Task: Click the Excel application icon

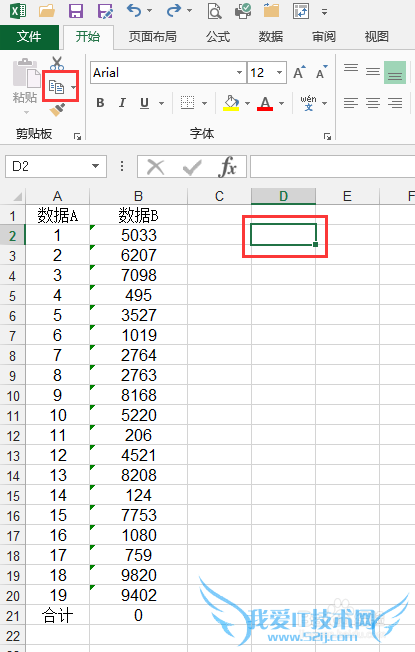Action: (18, 11)
